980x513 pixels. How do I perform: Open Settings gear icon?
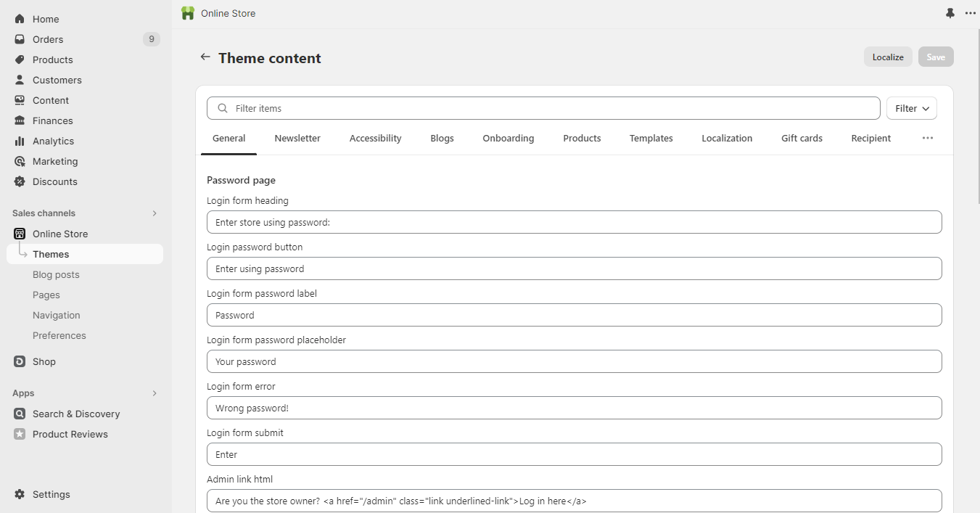tap(20, 494)
